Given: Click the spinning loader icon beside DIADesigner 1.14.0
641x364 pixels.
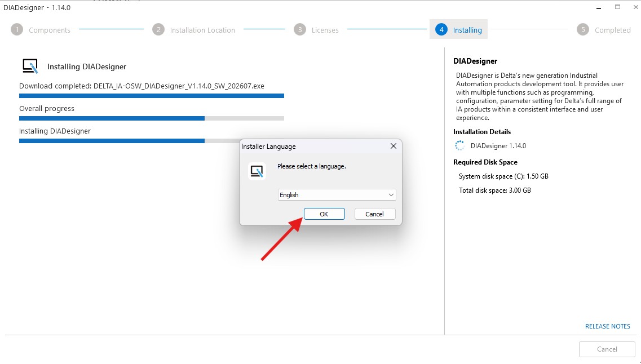Looking at the screenshot, I should (x=460, y=146).
